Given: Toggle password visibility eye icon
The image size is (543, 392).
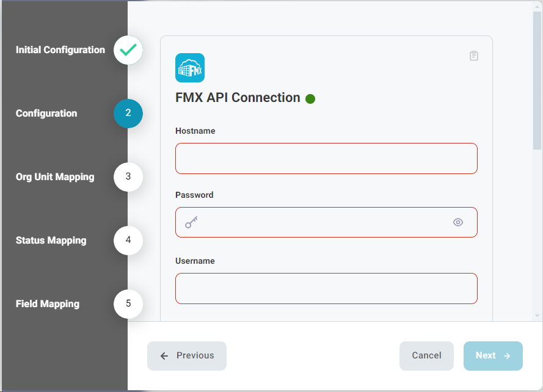Looking at the screenshot, I should tap(458, 222).
